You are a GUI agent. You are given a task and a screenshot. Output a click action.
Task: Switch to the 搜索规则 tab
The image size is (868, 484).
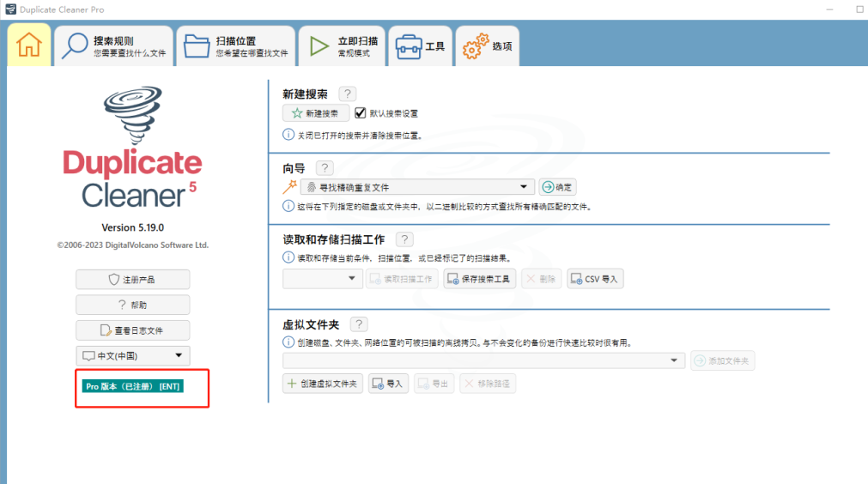[x=113, y=45]
